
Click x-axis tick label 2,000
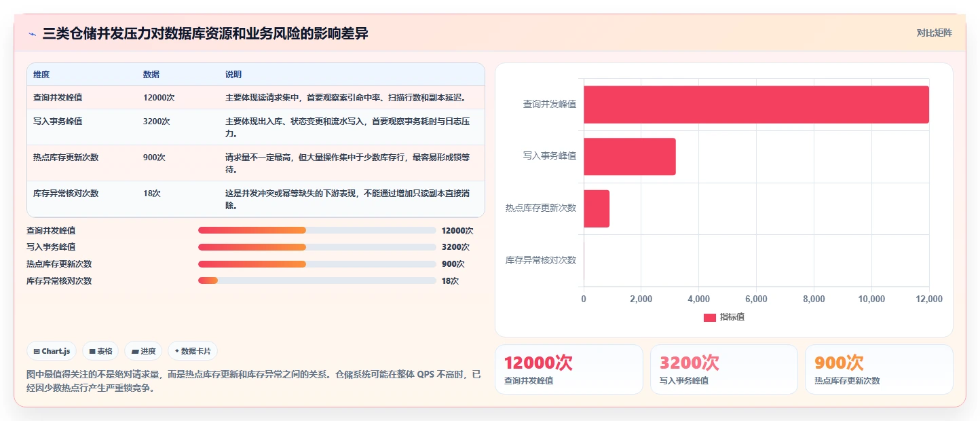(x=641, y=299)
